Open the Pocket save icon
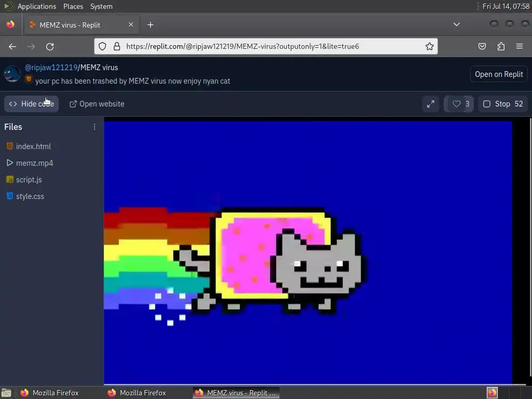The image size is (532, 399). coord(482,46)
